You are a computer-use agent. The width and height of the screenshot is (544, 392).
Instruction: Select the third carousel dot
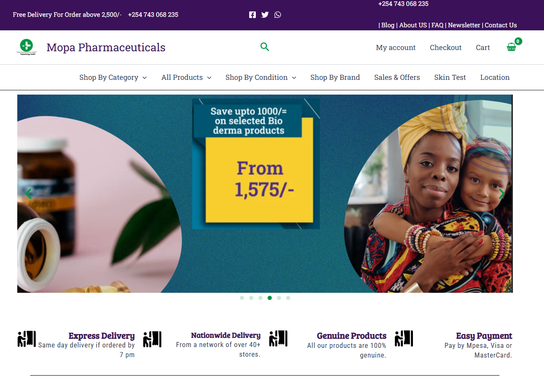pos(260,298)
